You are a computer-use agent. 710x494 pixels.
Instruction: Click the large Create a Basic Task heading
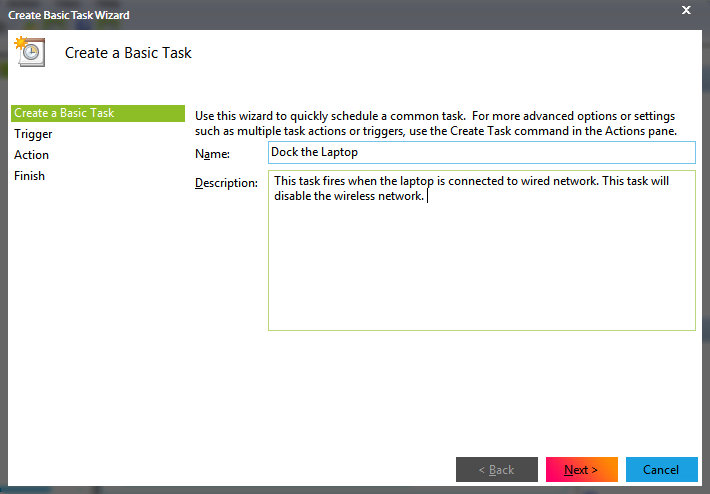pos(128,53)
